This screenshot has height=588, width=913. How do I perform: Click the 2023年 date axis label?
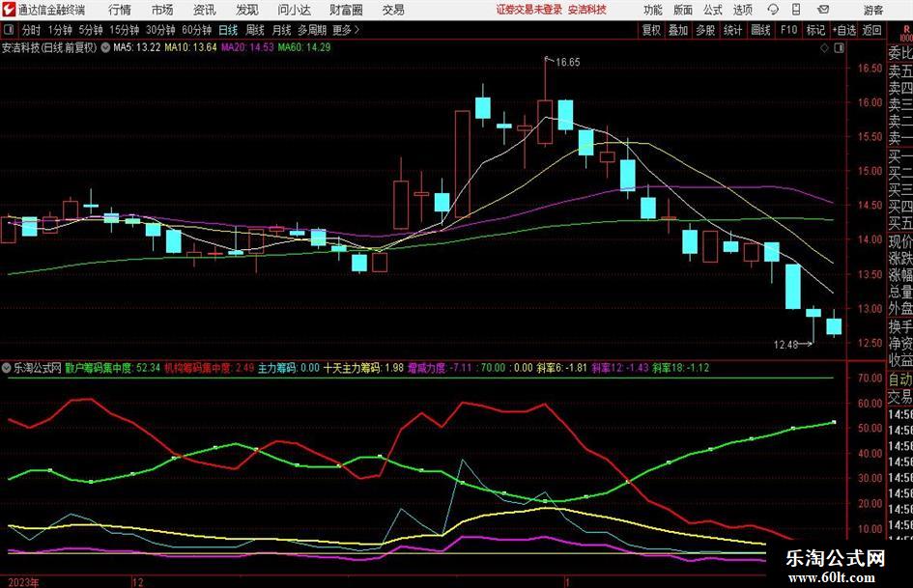click(x=24, y=582)
